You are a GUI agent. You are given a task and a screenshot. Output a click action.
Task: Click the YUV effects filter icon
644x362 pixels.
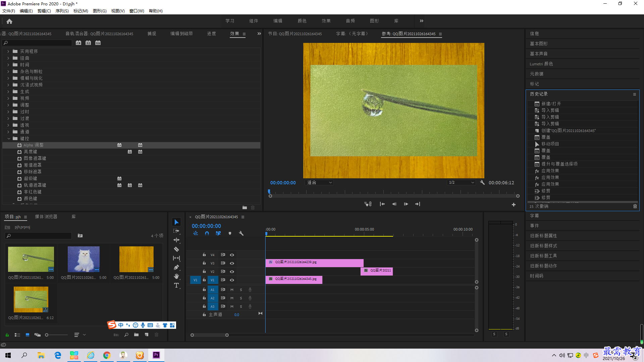coord(98,43)
